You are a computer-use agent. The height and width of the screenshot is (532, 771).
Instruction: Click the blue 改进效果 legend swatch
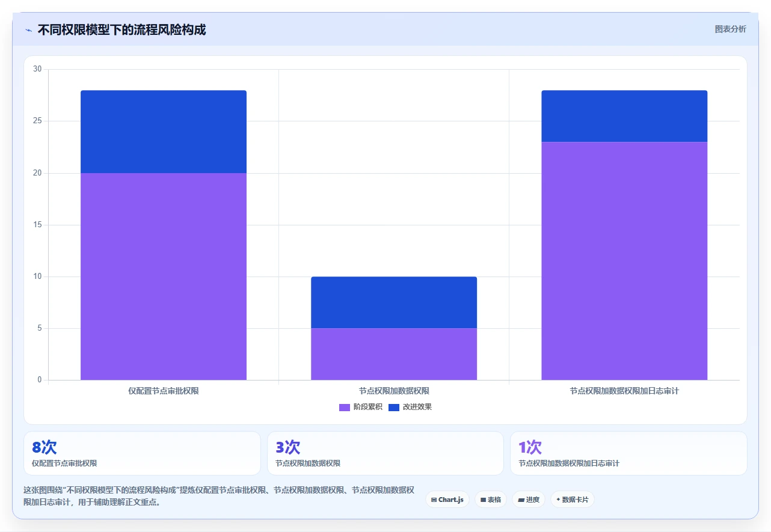pyautogui.click(x=394, y=407)
